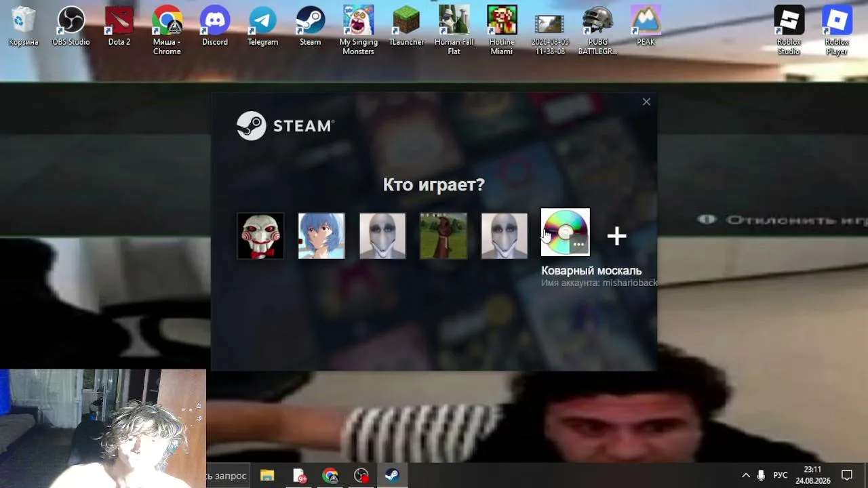
Task: Select the Steam shortcut on the desktop
Action: point(310,26)
